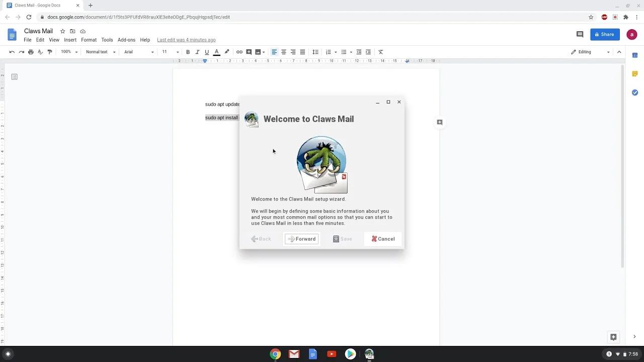
Task: Toggle bold formatting
Action: (x=188, y=52)
